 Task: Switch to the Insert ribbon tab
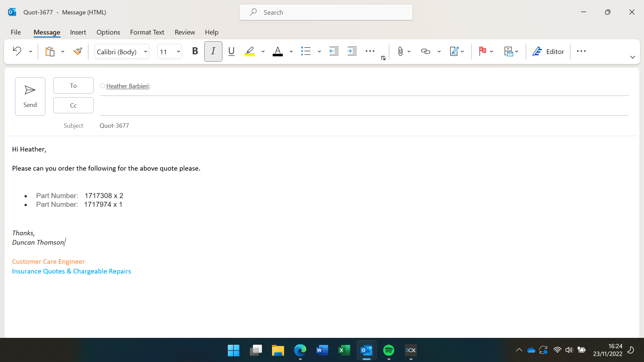point(78,32)
